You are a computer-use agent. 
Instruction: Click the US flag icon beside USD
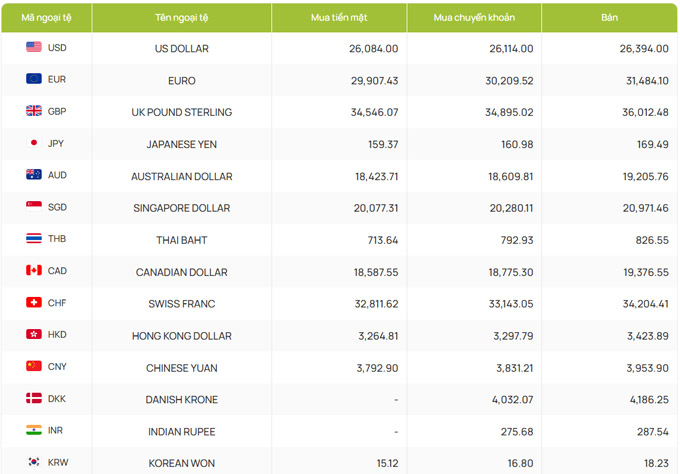tap(34, 47)
